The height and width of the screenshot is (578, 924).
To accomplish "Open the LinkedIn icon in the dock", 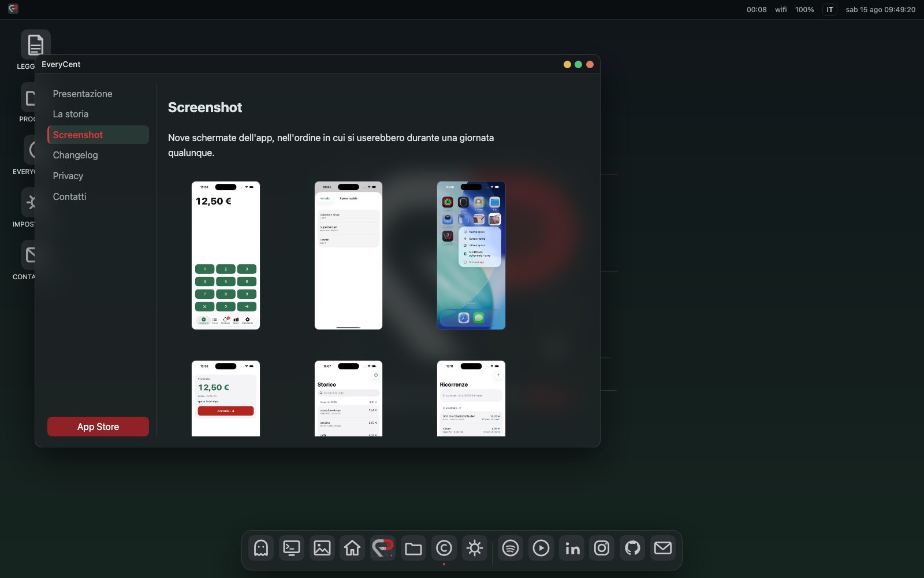I will coord(572,548).
